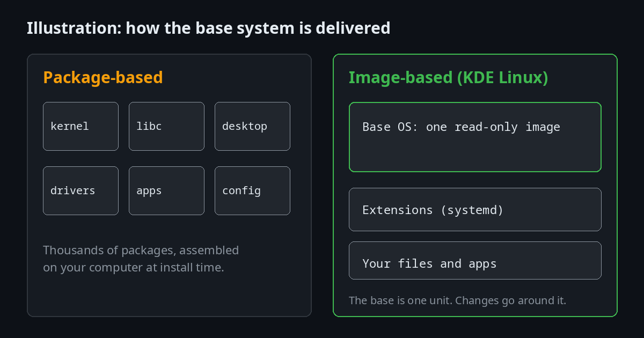Click the 'Your files and apps' box
Image resolution: width=644 pixels, height=338 pixels.
click(475, 260)
